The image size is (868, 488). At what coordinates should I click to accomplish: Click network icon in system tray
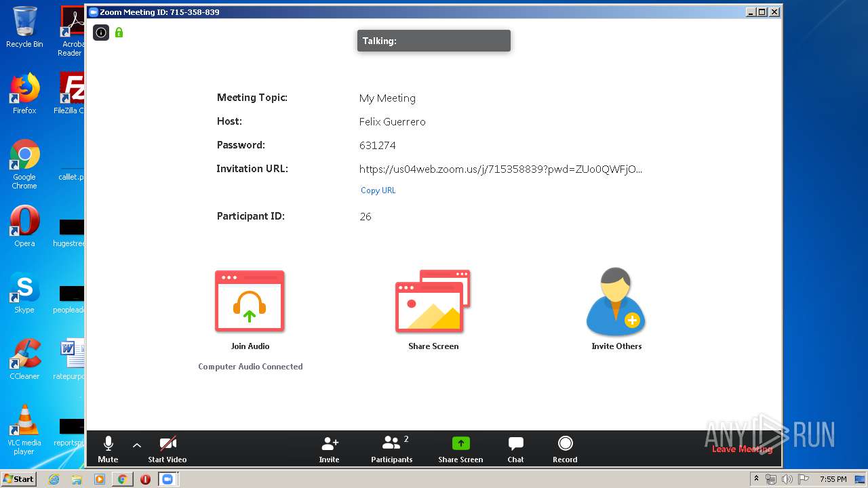click(771, 479)
